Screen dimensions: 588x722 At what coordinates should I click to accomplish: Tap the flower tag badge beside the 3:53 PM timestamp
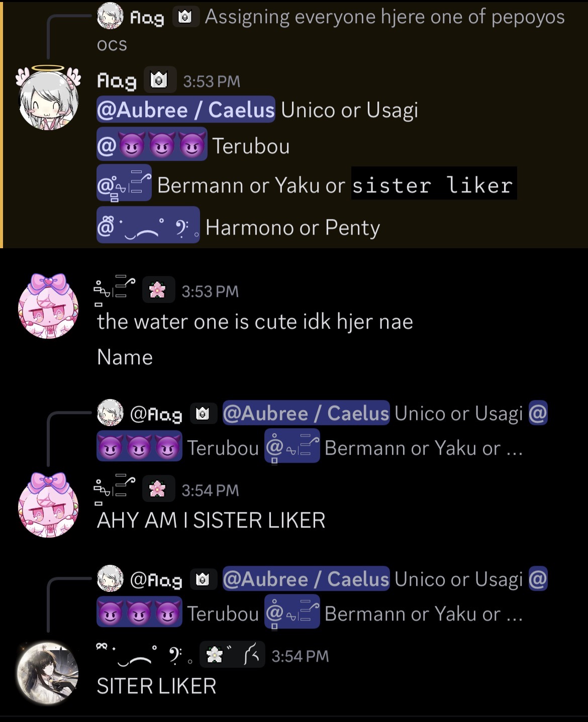click(x=158, y=290)
